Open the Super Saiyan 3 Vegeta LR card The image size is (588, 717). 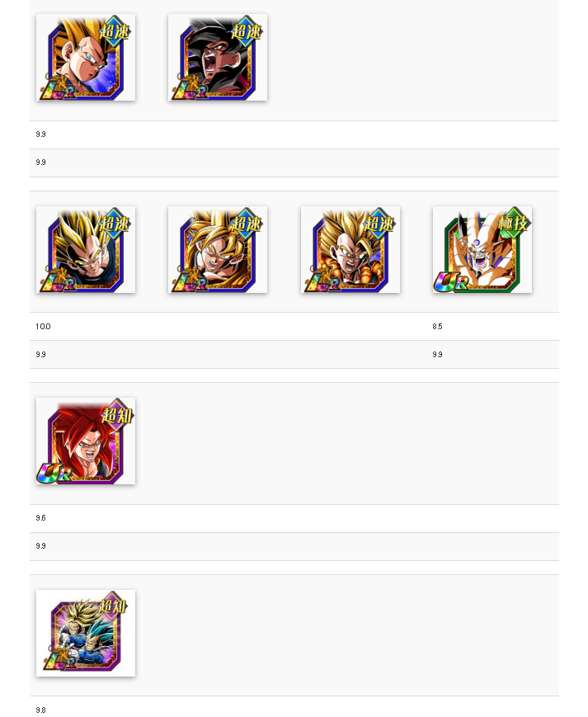coord(86,57)
